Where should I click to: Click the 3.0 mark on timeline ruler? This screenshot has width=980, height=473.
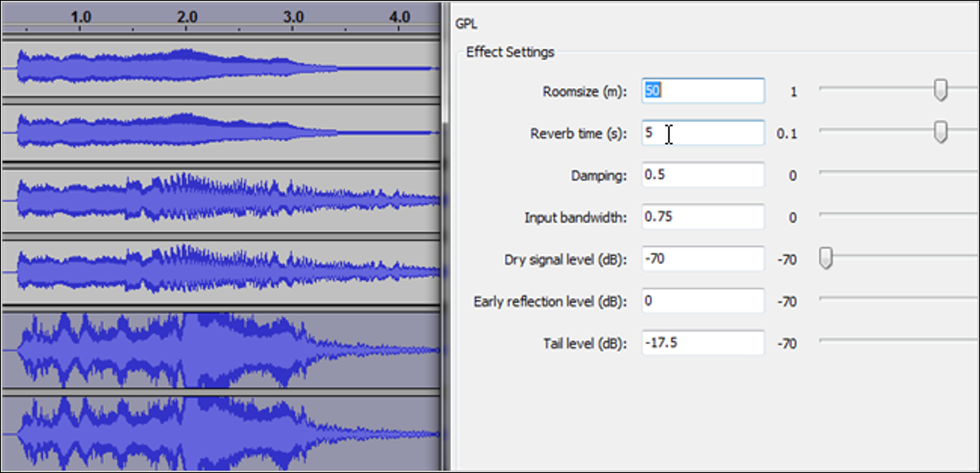(x=293, y=16)
